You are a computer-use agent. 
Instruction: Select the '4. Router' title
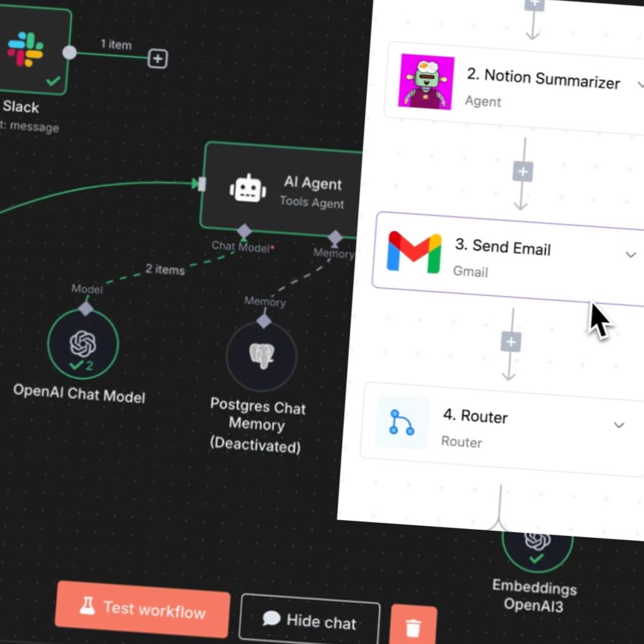pos(475,417)
